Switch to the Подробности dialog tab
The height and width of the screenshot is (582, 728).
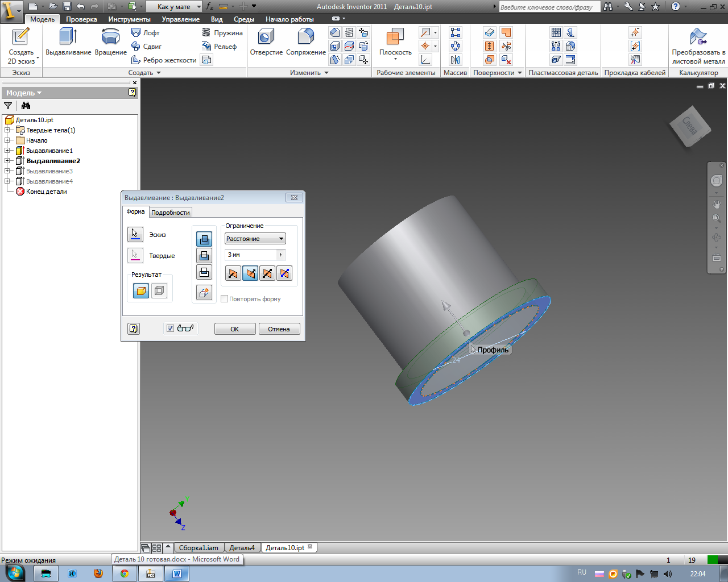click(x=171, y=213)
